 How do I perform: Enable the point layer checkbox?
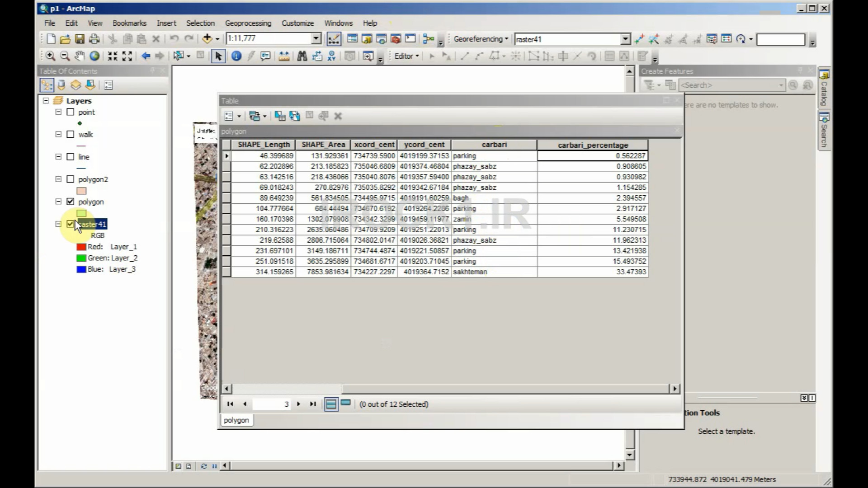[x=70, y=112]
